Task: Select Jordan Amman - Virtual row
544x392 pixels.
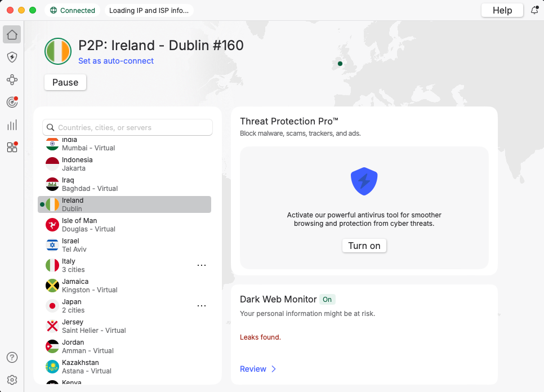Action: pyautogui.click(x=124, y=346)
